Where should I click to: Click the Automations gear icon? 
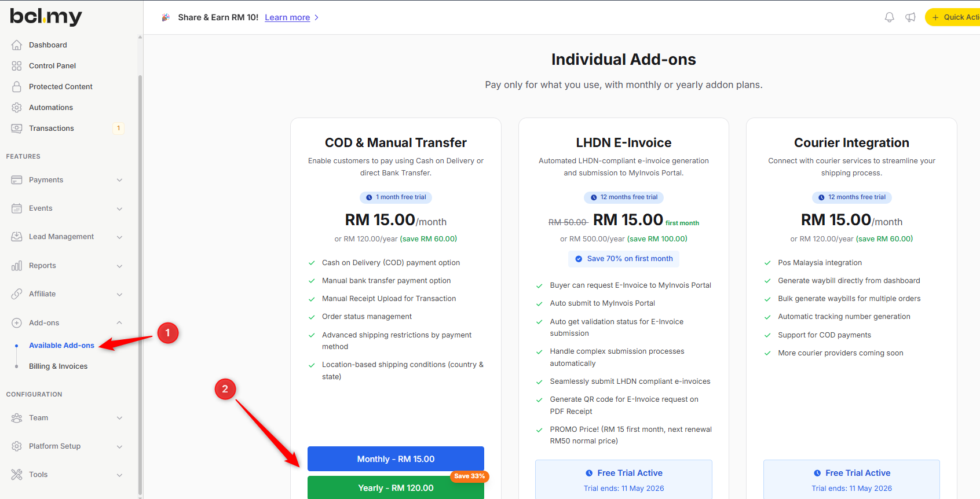(17, 108)
